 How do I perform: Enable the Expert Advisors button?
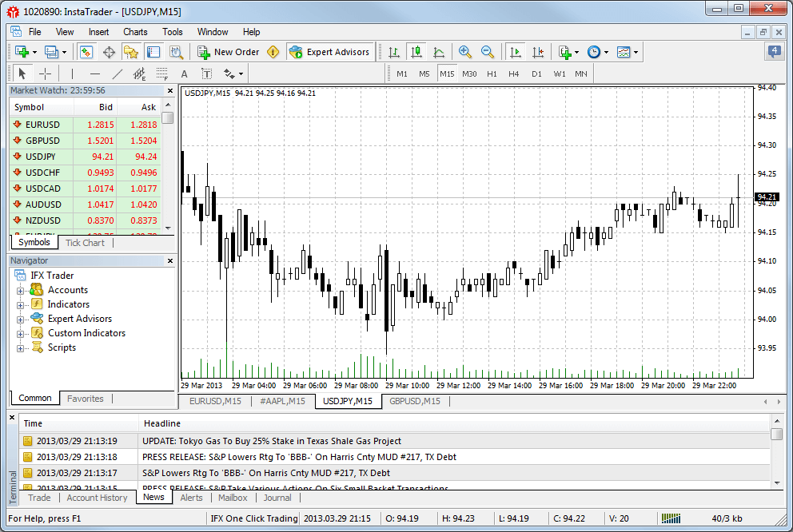[329, 52]
